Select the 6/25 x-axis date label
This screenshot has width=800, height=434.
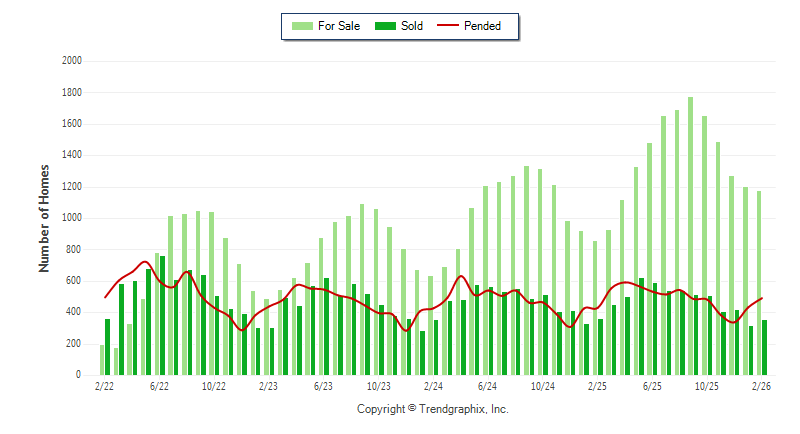tap(652, 385)
